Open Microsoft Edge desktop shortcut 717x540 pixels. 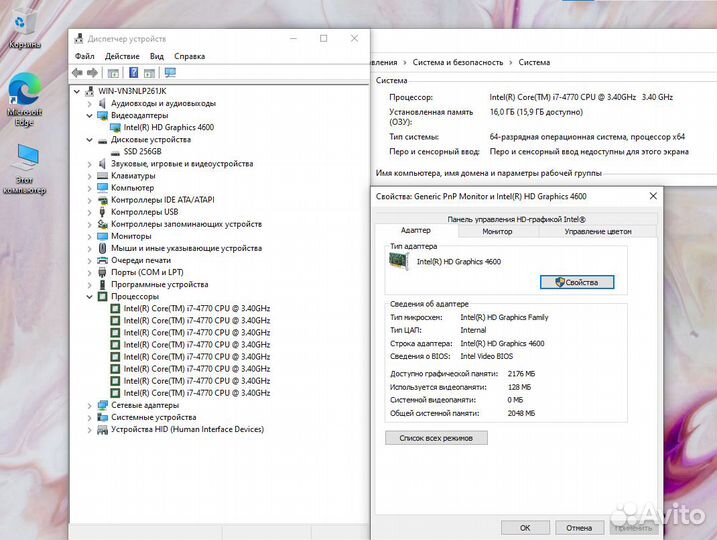[x=24, y=98]
